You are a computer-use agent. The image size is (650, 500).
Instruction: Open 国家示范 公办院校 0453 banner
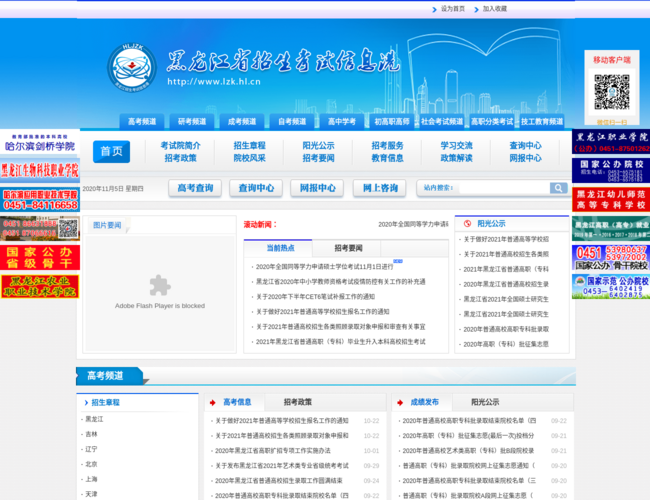(x=611, y=286)
